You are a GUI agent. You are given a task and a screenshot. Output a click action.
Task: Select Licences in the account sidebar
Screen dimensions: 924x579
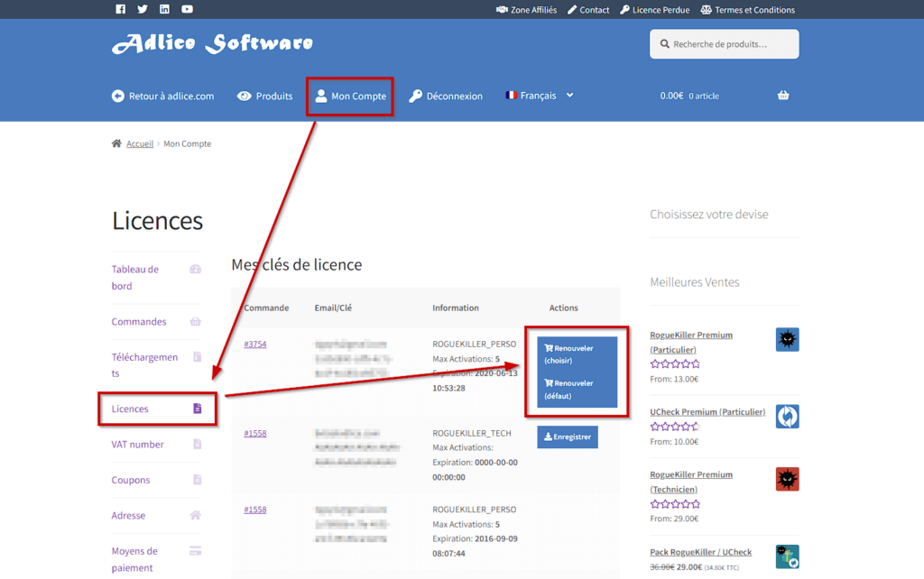131,409
